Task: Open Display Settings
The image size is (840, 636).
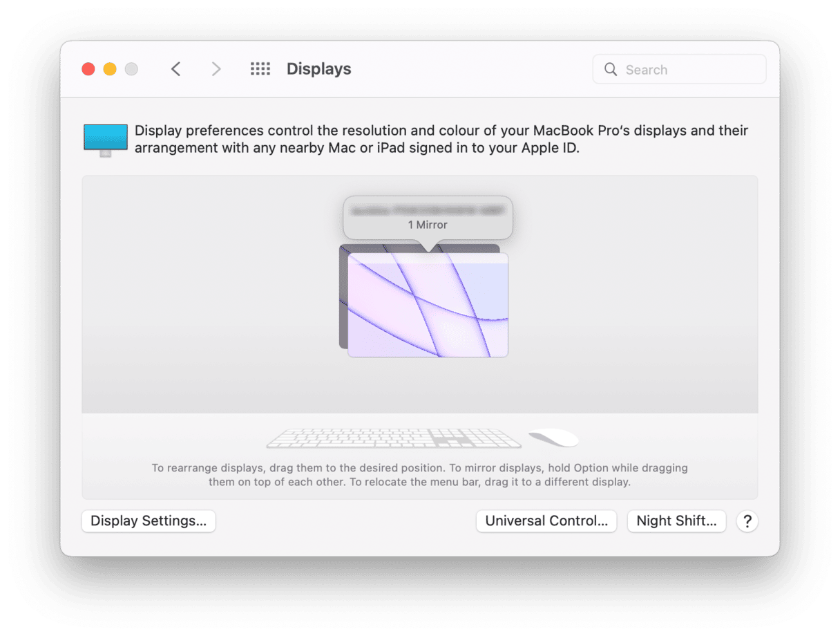Action: coord(149,521)
